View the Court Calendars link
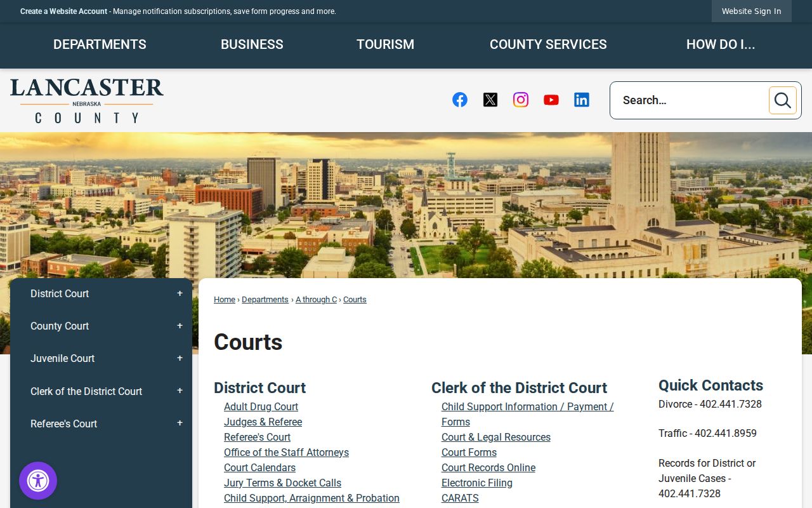The image size is (812, 508). [259, 468]
